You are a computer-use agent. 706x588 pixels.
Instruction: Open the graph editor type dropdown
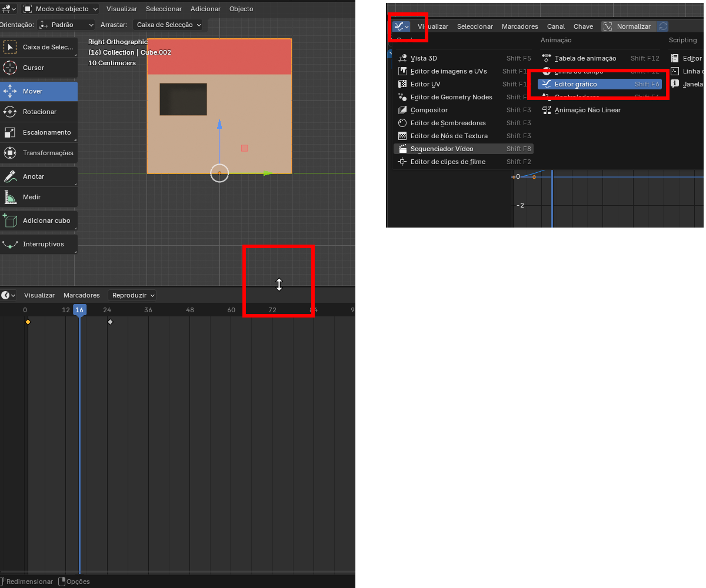402,26
